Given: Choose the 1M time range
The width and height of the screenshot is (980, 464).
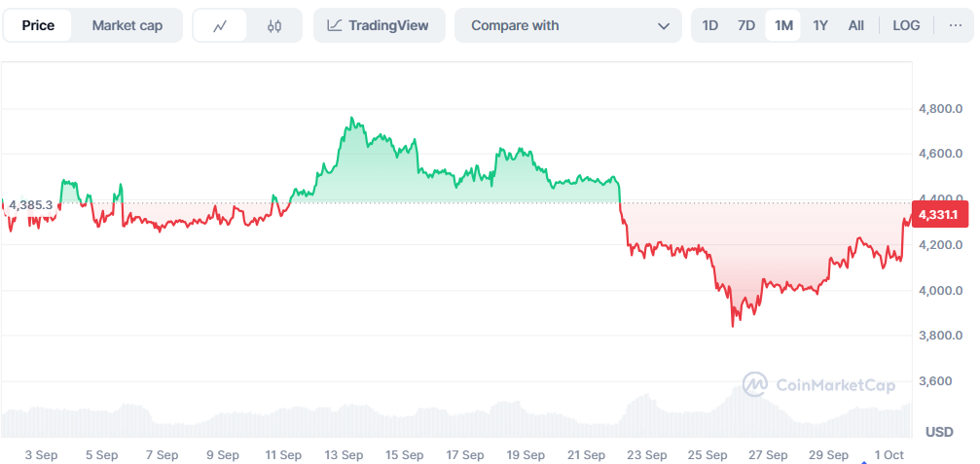Looking at the screenshot, I should (783, 25).
